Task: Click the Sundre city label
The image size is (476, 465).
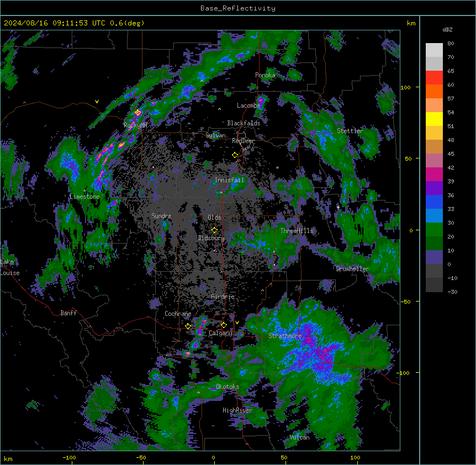Action: tap(161, 216)
